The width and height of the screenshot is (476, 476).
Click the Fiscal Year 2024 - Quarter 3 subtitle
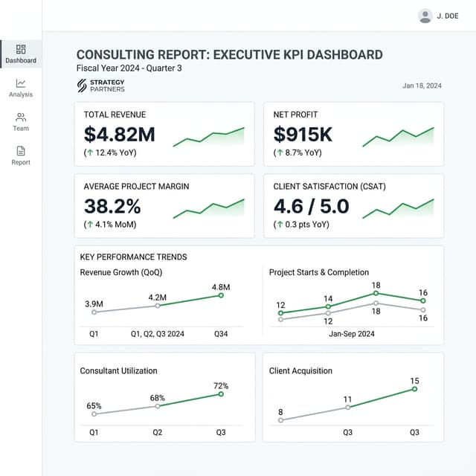(129, 68)
